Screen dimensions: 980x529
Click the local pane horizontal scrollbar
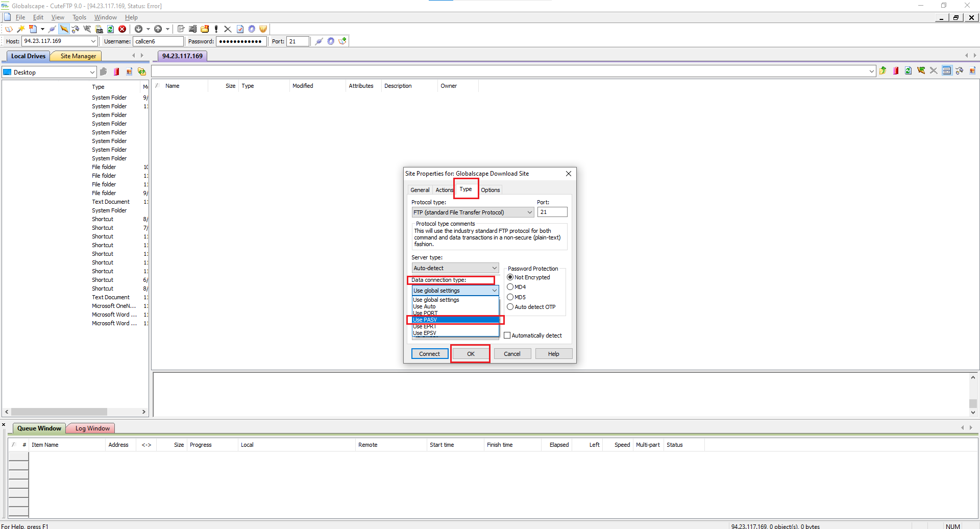click(59, 412)
